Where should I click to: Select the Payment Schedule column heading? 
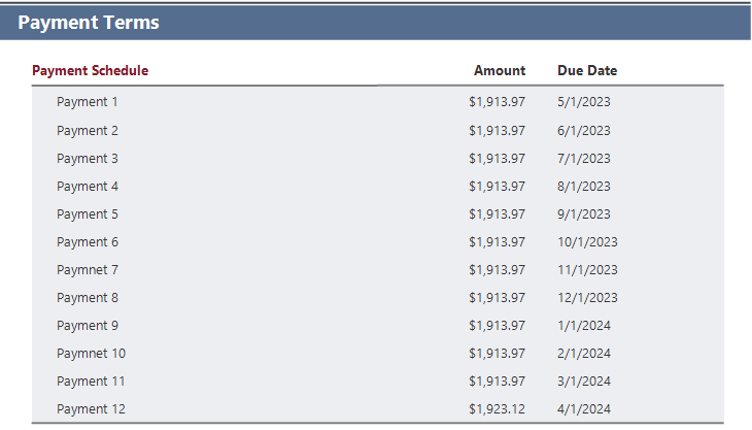click(x=90, y=70)
